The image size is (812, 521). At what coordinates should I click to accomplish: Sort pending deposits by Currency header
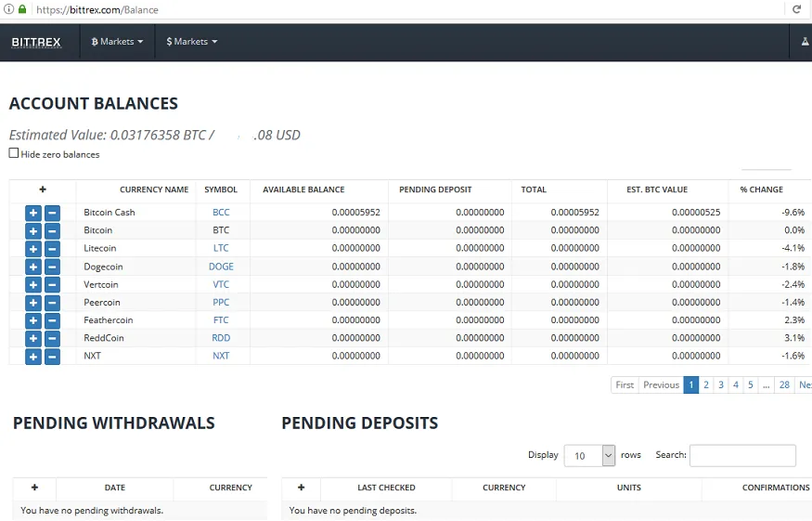coord(504,488)
